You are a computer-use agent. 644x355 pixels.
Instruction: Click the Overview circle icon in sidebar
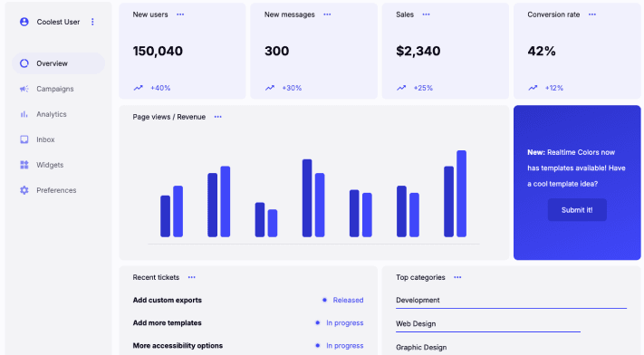click(24, 63)
